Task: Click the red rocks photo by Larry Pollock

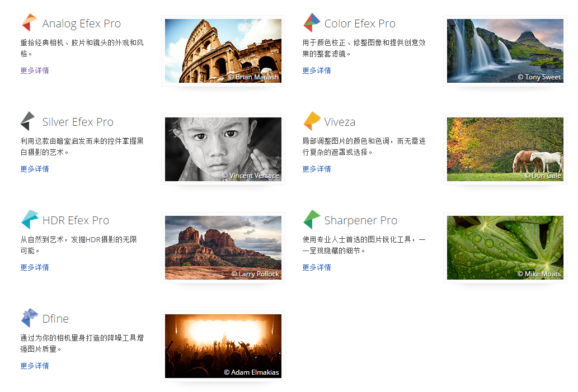Action: coord(223,247)
